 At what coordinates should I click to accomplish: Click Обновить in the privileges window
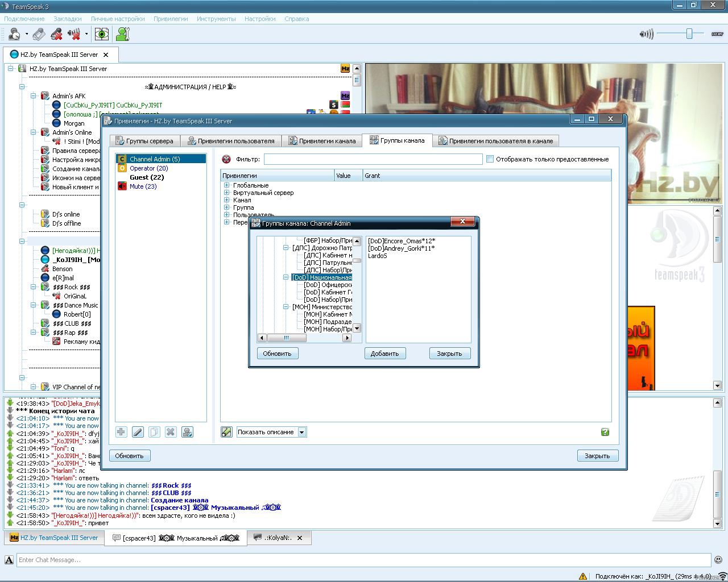[x=130, y=456]
